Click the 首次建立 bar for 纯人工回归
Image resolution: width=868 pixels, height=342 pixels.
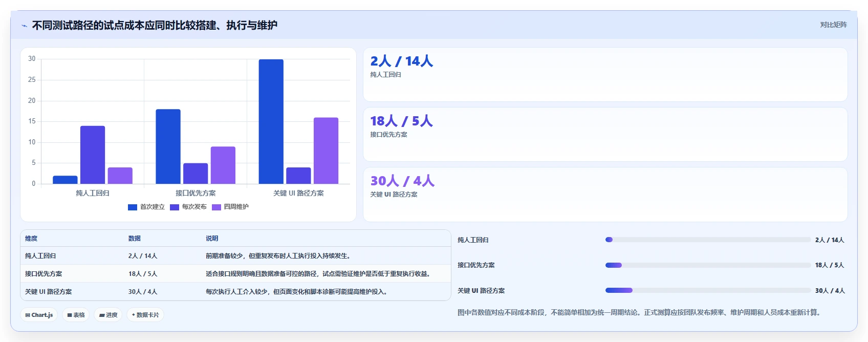[x=65, y=180]
